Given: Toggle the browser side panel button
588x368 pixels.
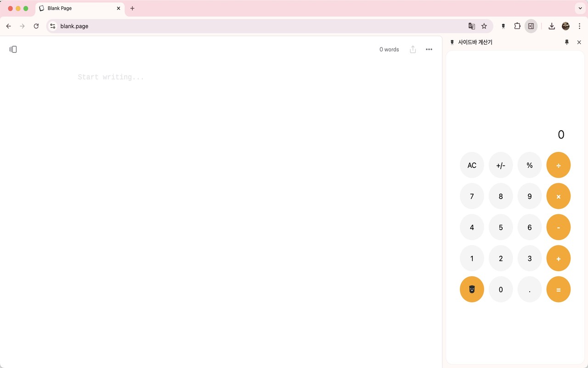Looking at the screenshot, I should pyautogui.click(x=531, y=26).
